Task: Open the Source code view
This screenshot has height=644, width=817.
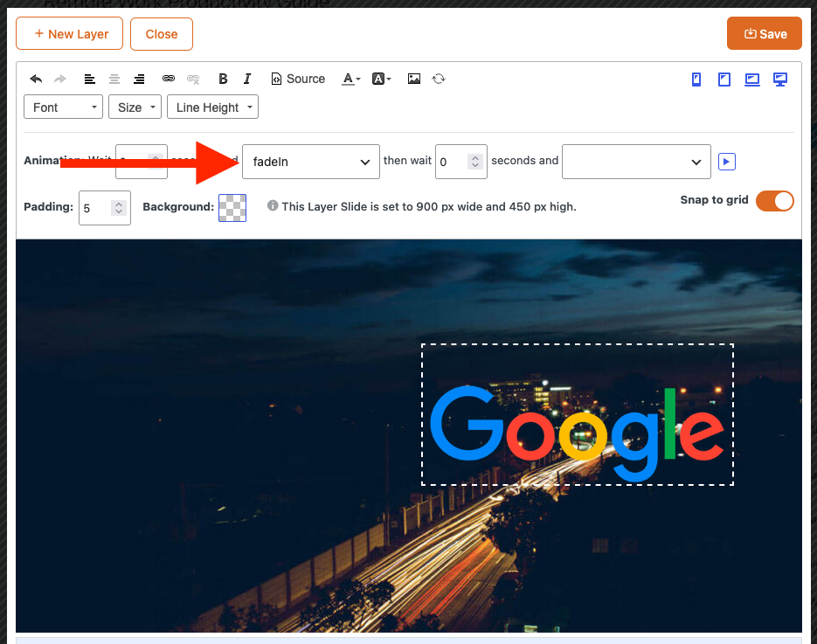Action: click(x=298, y=79)
